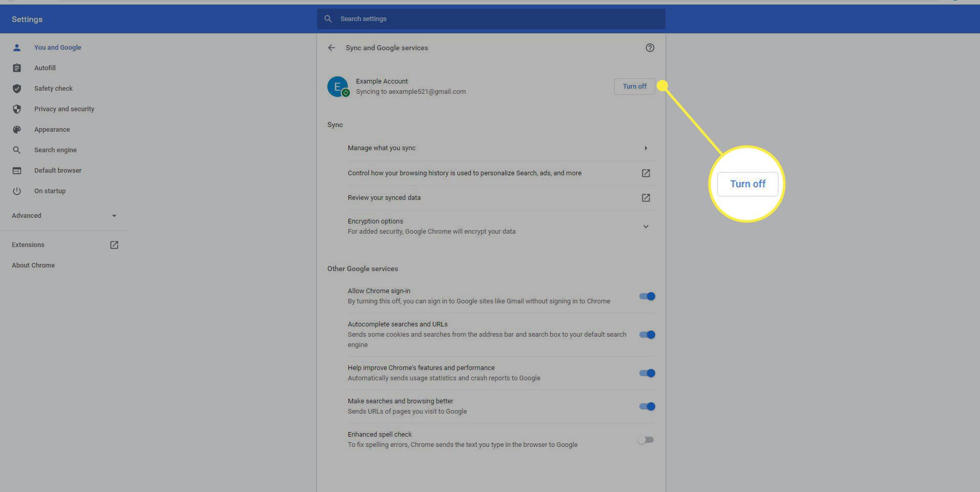
Task: Select Search engine in the sidebar
Action: point(55,150)
